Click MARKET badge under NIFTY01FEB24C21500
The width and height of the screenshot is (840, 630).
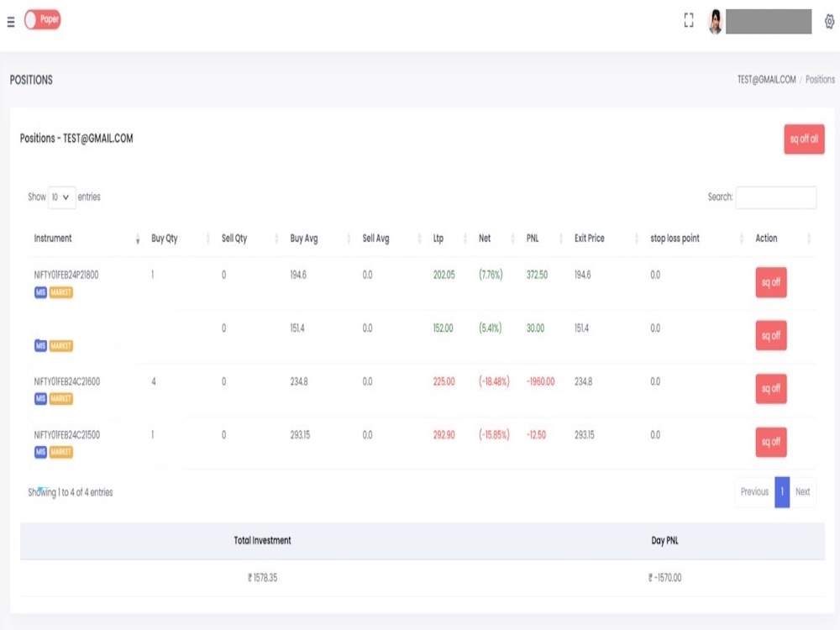(61, 452)
